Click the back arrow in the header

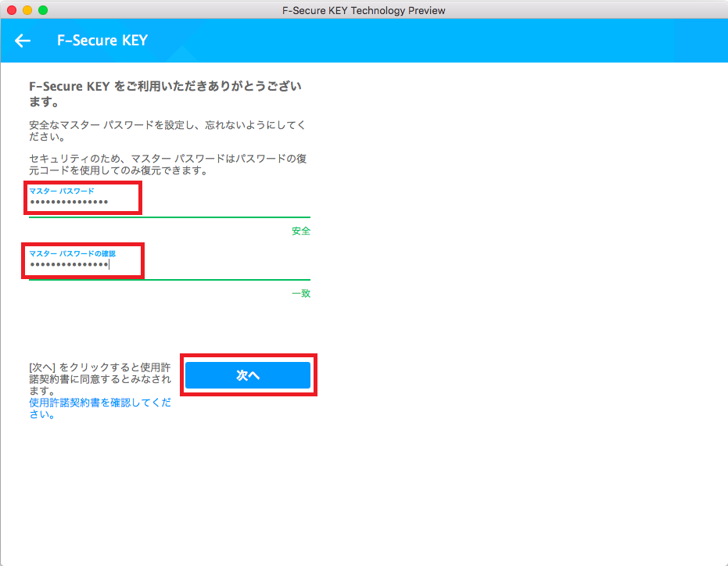(22, 41)
